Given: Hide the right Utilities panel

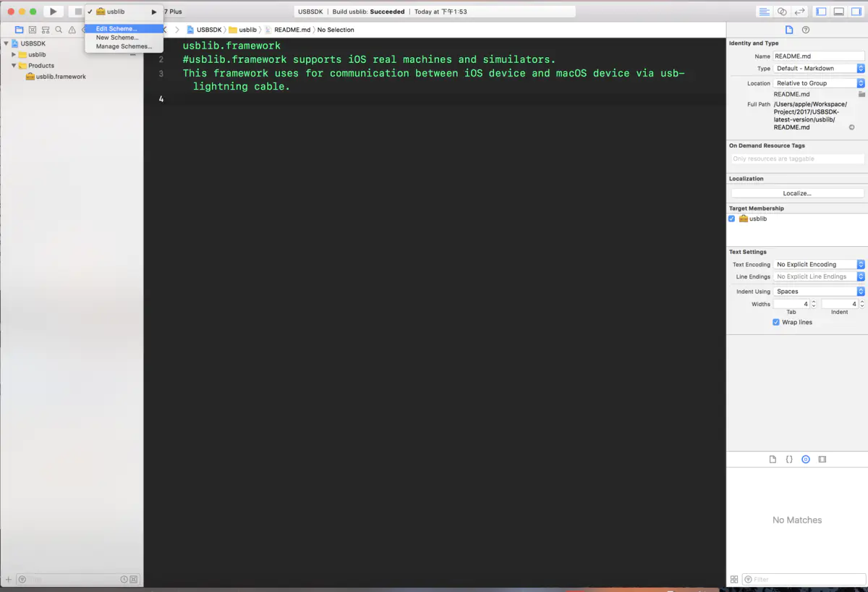Looking at the screenshot, I should pos(856,12).
